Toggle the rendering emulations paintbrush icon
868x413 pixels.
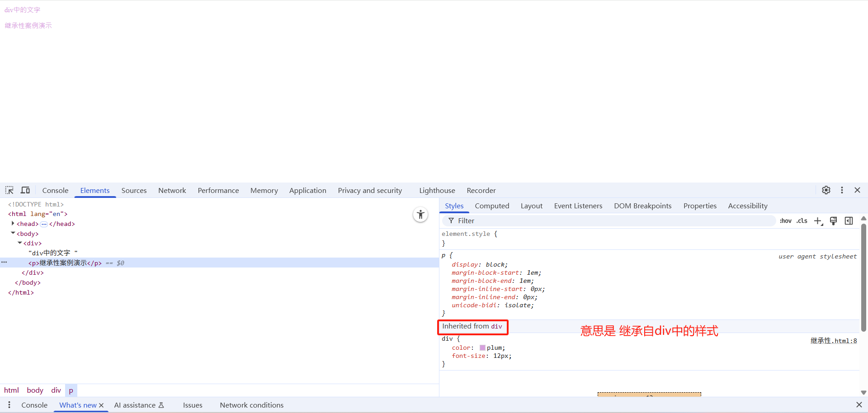coord(834,221)
